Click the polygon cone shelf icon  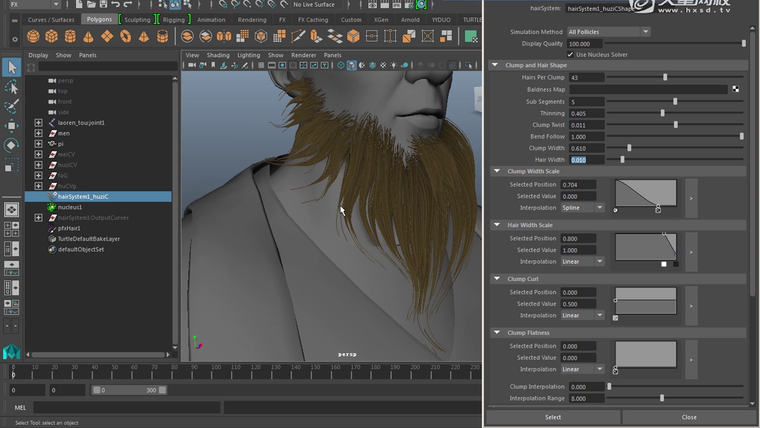(x=90, y=37)
